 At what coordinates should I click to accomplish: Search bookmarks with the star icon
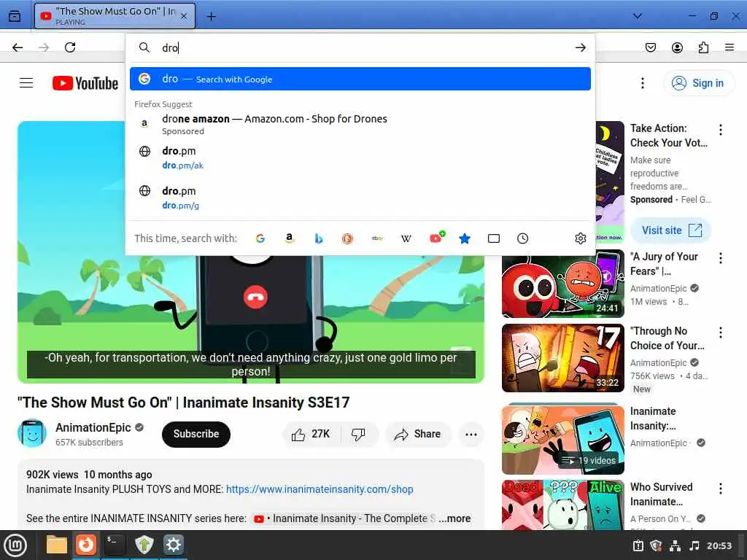tap(465, 238)
